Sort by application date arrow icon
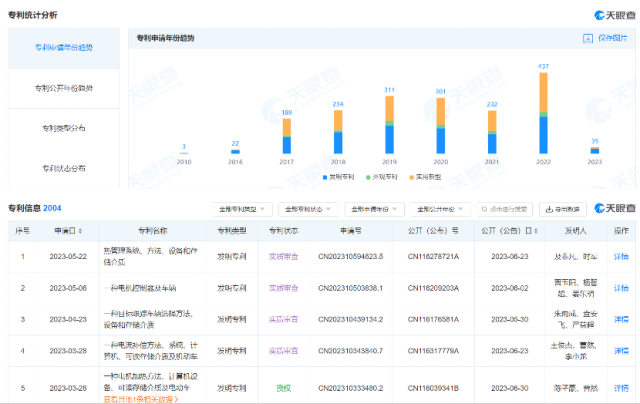Screen dimensions: 640x404 (x=80, y=231)
